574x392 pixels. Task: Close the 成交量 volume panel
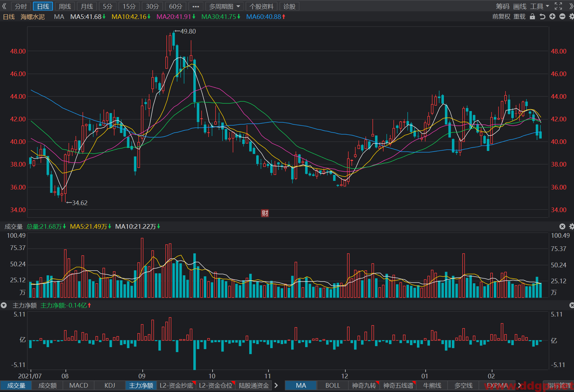pos(562,226)
